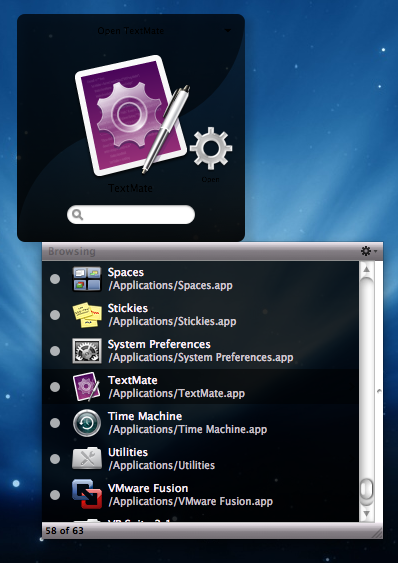Click the /Applications/Stickies.app path text

coord(172,322)
